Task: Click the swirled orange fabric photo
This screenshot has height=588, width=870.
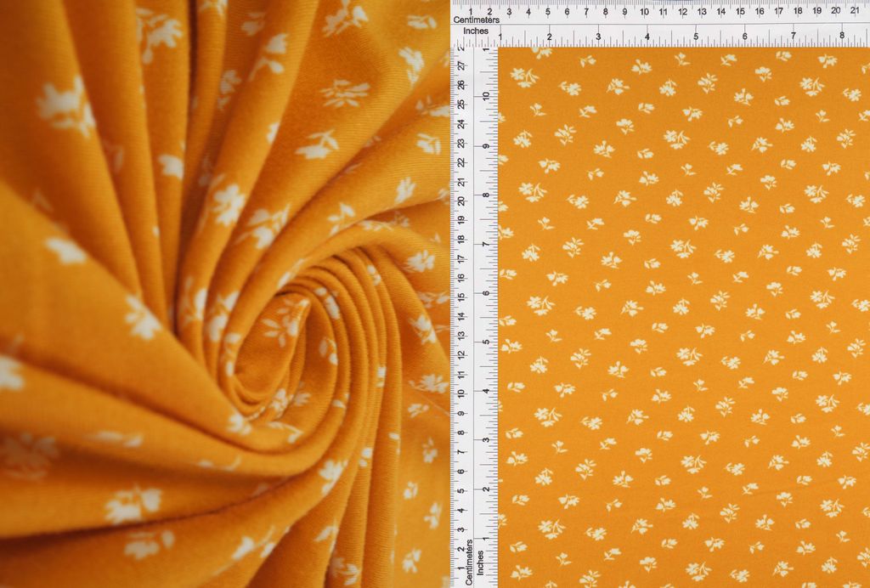Action: 224,294
